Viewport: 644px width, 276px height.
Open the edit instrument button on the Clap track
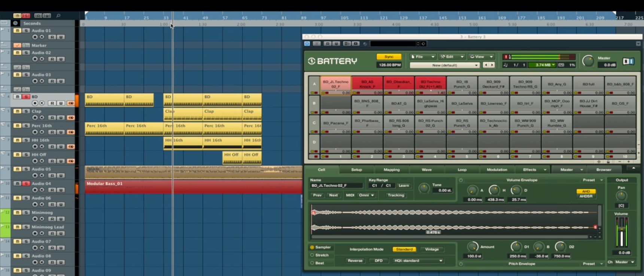coord(71,118)
